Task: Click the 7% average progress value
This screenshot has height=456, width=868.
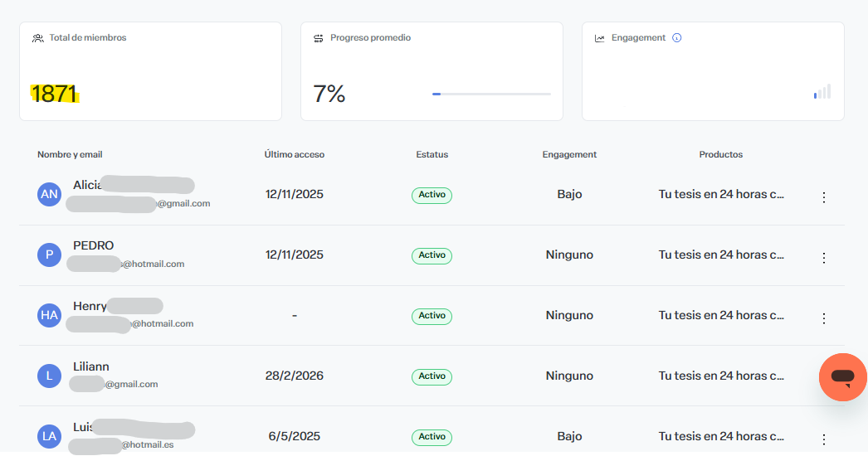Action: pos(329,94)
